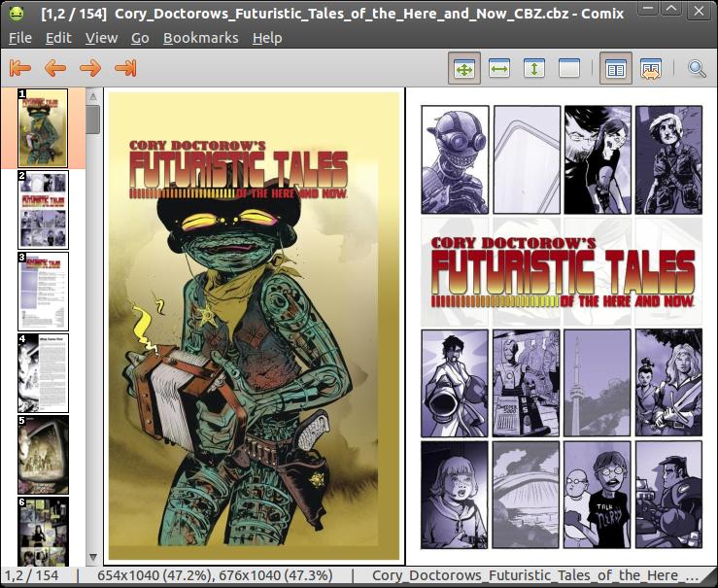Activate the magnifying lens tool
The image size is (718, 588).
(697, 69)
